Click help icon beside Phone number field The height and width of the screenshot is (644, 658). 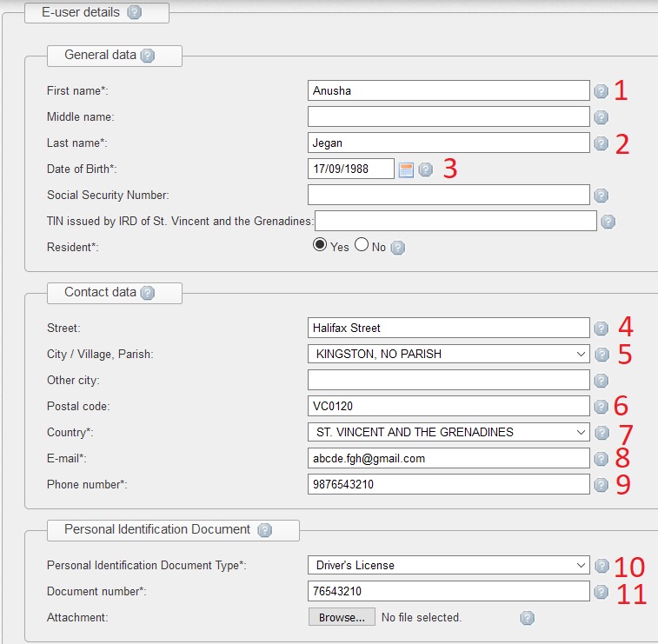[601, 485]
